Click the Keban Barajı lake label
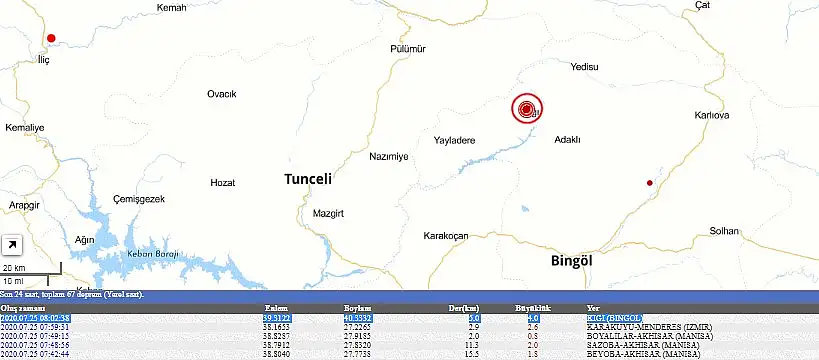 (x=153, y=254)
